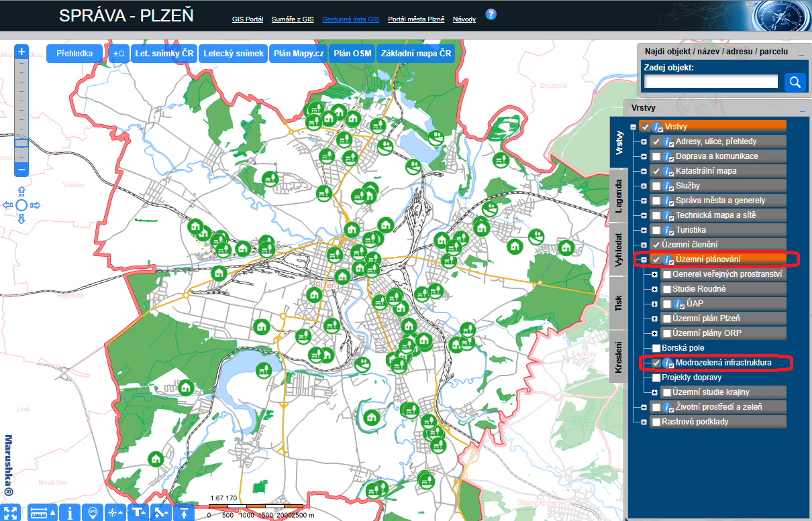Click the magnifier search button

pos(795,82)
